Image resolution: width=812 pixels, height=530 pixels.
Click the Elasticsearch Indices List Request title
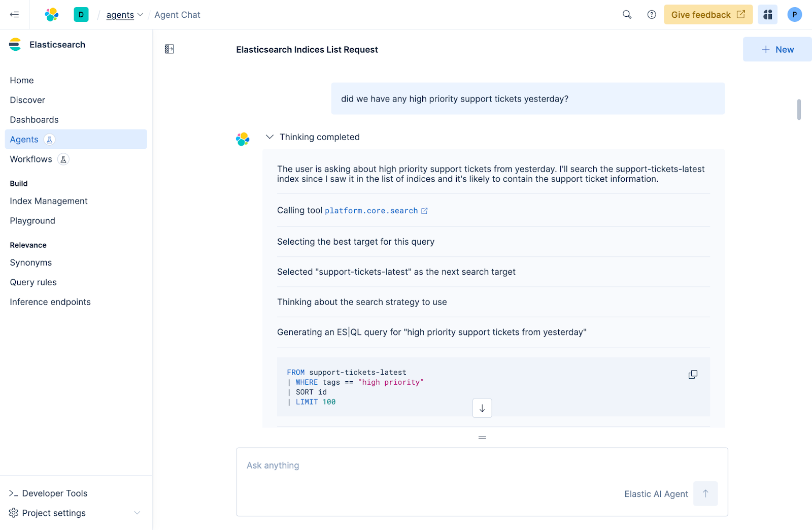pyautogui.click(x=307, y=49)
